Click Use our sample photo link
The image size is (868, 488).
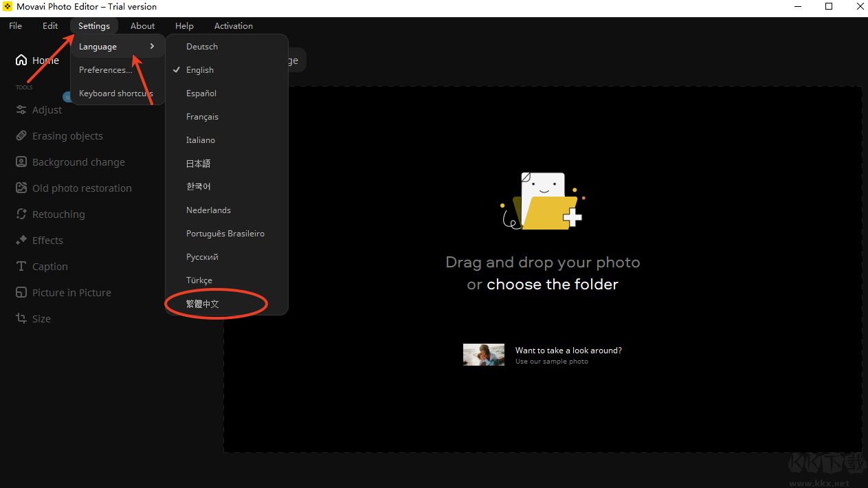(552, 362)
